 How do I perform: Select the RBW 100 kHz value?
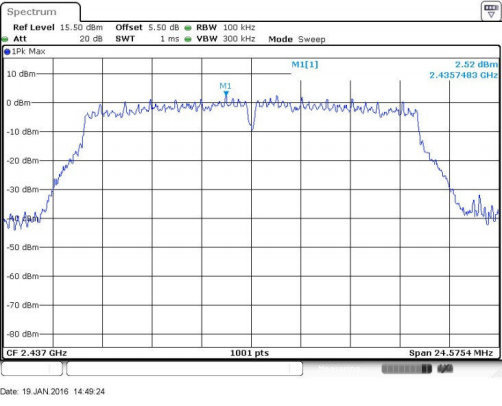[239, 27]
